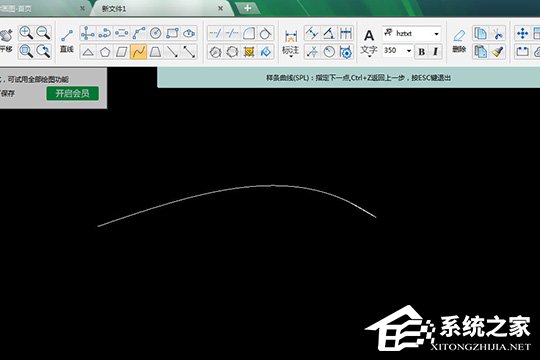The height and width of the screenshot is (360, 540).
Task: Add a new tab with plus button
Action: coord(248,8)
